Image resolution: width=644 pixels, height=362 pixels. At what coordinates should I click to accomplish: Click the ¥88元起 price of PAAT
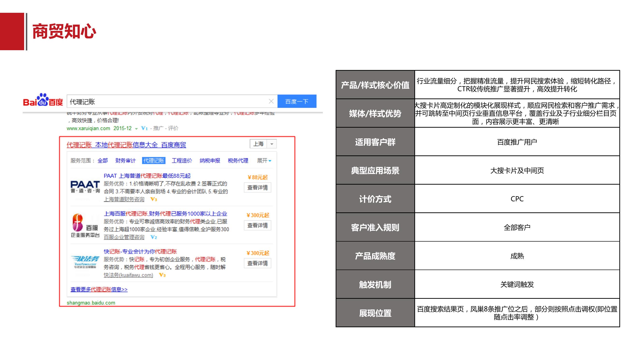(257, 177)
